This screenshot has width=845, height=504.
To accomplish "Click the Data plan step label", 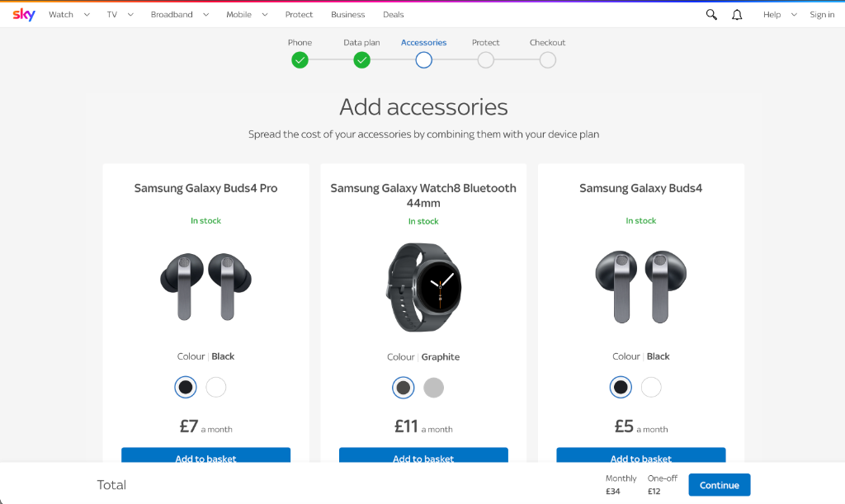I will coord(361,43).
